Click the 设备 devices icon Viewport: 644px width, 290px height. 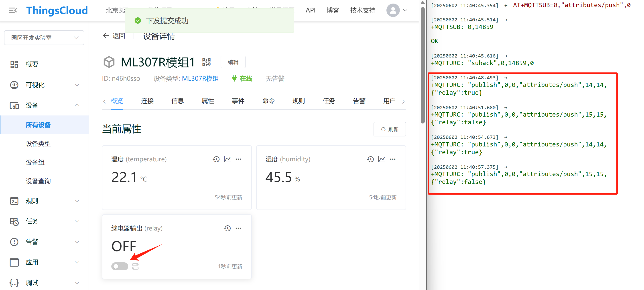(x=14, y=105)
